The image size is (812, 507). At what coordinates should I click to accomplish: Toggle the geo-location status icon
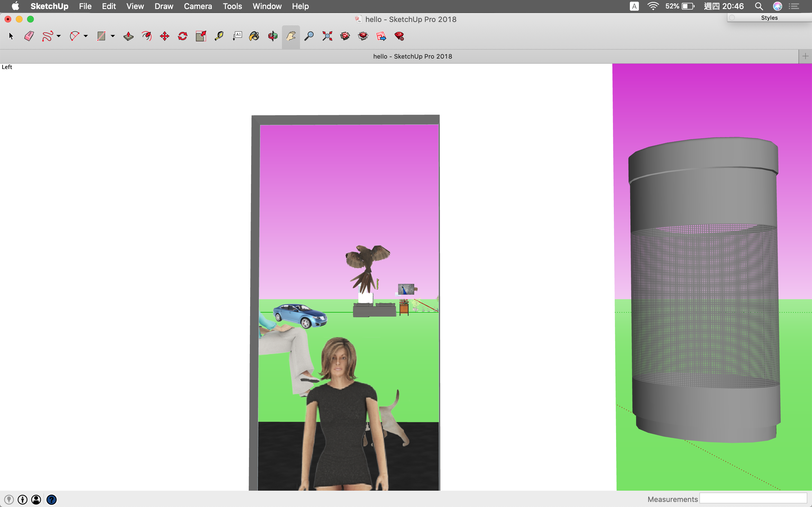(x=9, y=500)
